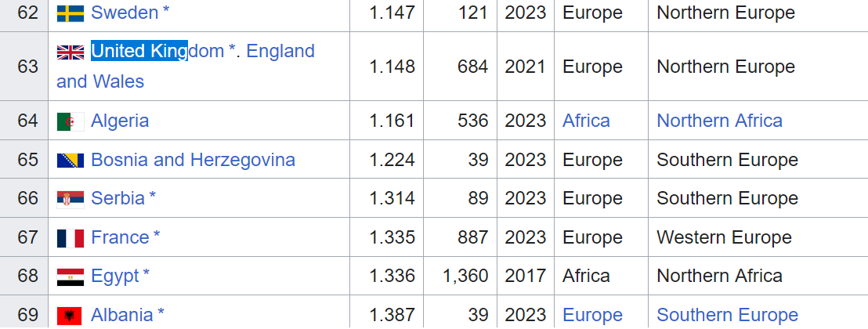Open the Serbia country link
The image size is (868, 329).
coord(118,198)
